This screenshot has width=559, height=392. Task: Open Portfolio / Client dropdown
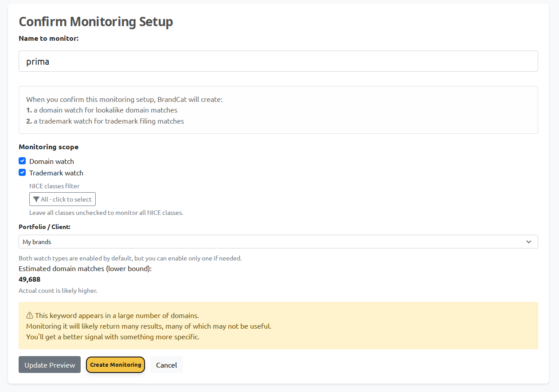point(278,242)
